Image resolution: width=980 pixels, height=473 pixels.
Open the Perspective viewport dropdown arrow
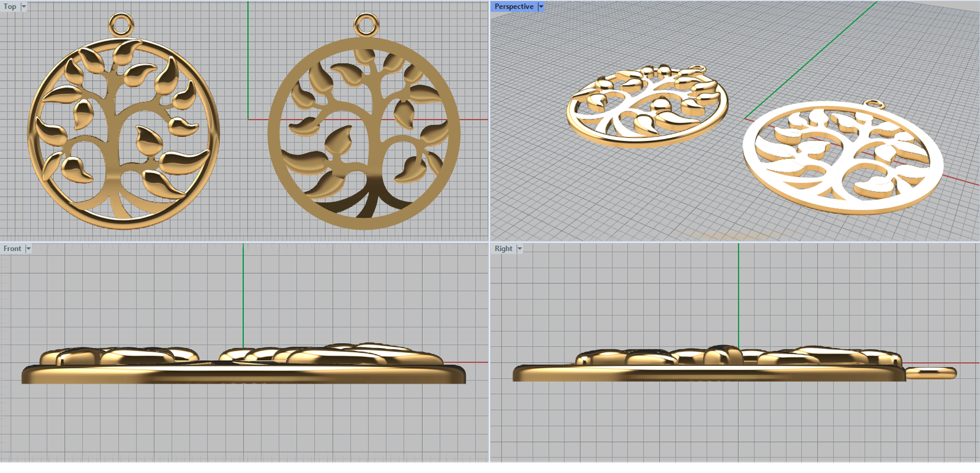[541, 7]
